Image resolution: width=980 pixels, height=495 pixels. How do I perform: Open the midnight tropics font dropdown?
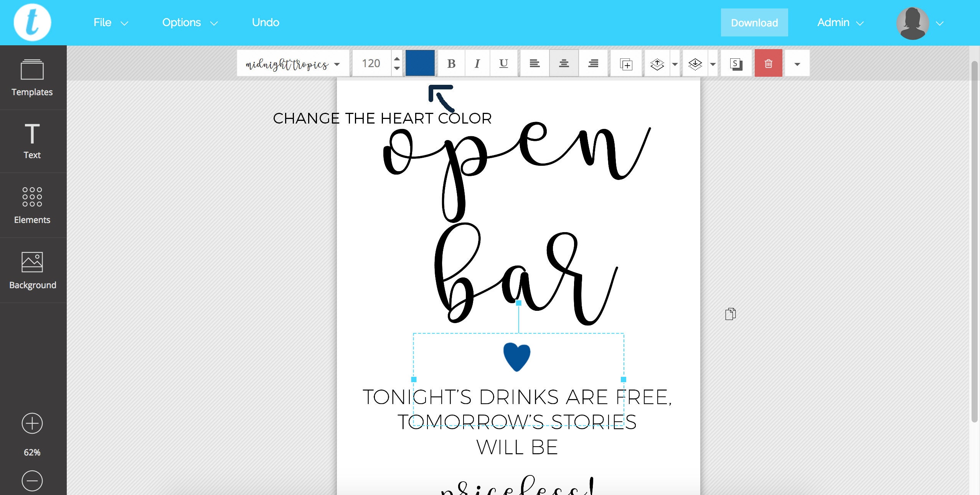(292, 63)
